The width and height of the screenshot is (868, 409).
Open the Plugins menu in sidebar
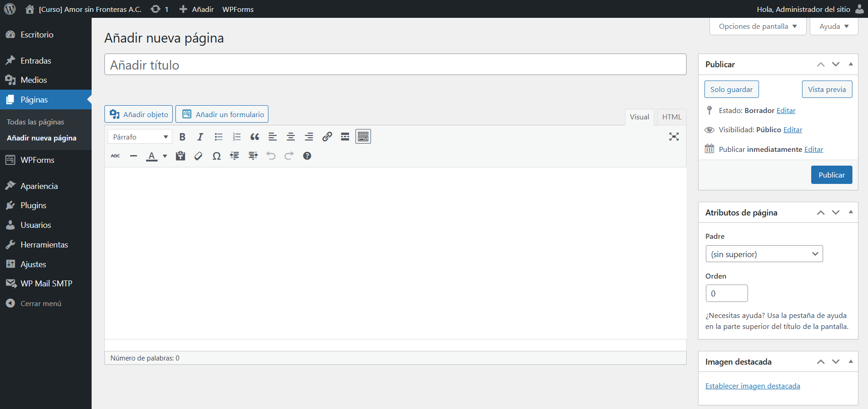click(33, 205)
